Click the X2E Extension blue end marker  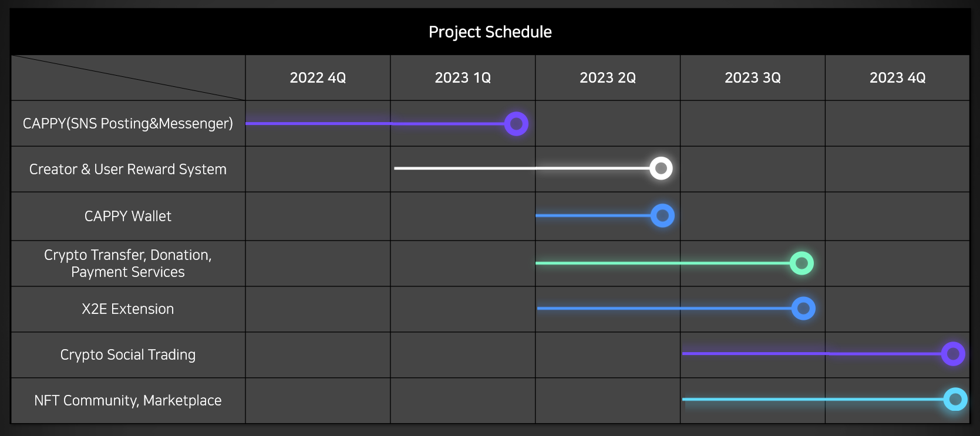tap(803, 309)
